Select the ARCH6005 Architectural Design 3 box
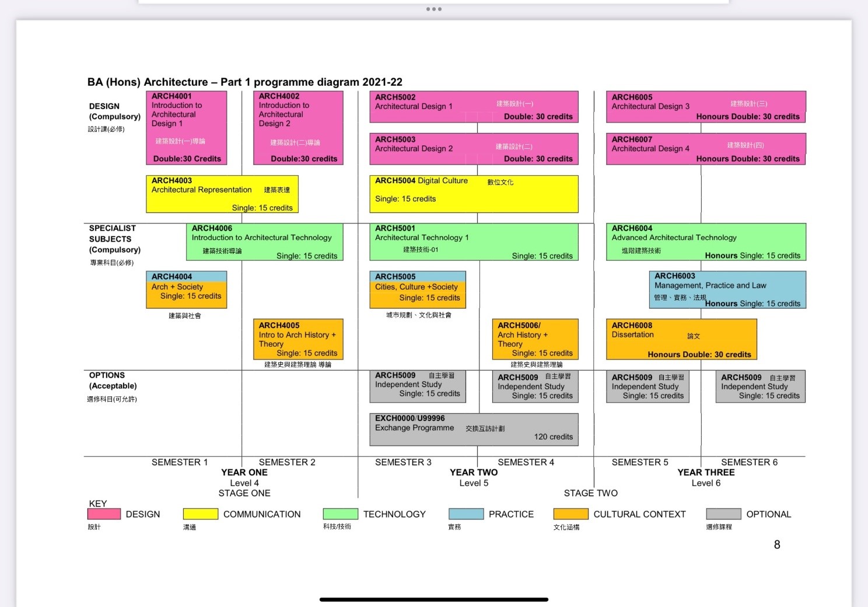868x607 pixels. tap(706, 107)
